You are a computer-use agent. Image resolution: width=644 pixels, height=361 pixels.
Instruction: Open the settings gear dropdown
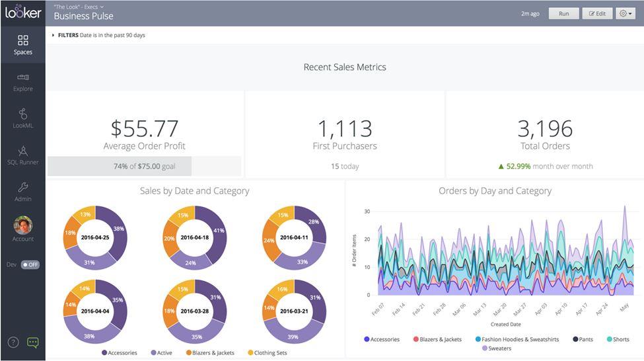tap(625, 13)
